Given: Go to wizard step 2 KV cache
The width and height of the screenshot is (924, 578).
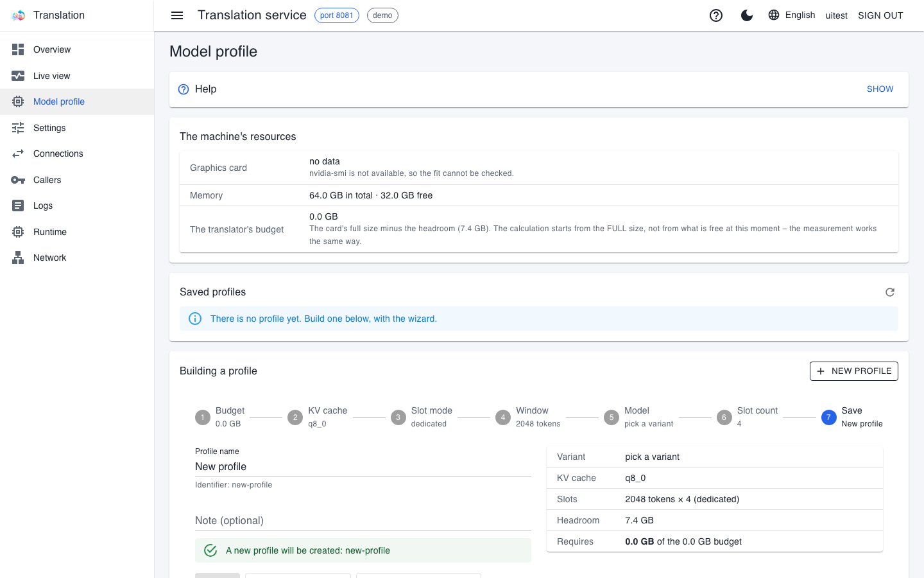Looking at the screenshot, I should click(x=318, y=417).
